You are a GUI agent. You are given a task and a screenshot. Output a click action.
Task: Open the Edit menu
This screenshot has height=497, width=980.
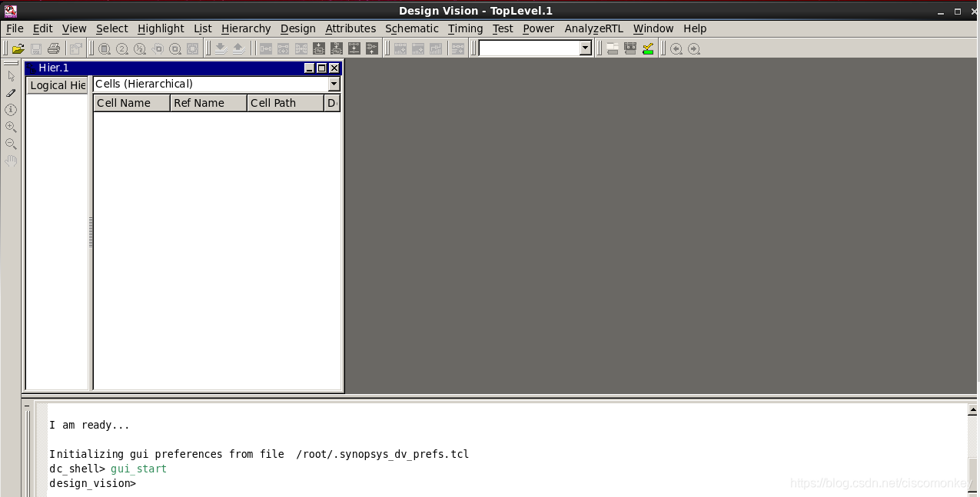coord(43,28)
